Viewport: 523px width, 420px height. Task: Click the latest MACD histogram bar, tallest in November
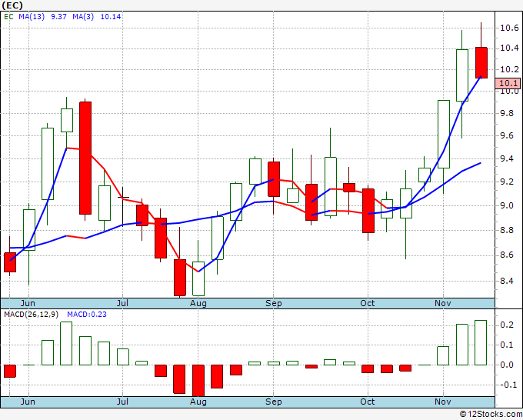pos(481,342)
